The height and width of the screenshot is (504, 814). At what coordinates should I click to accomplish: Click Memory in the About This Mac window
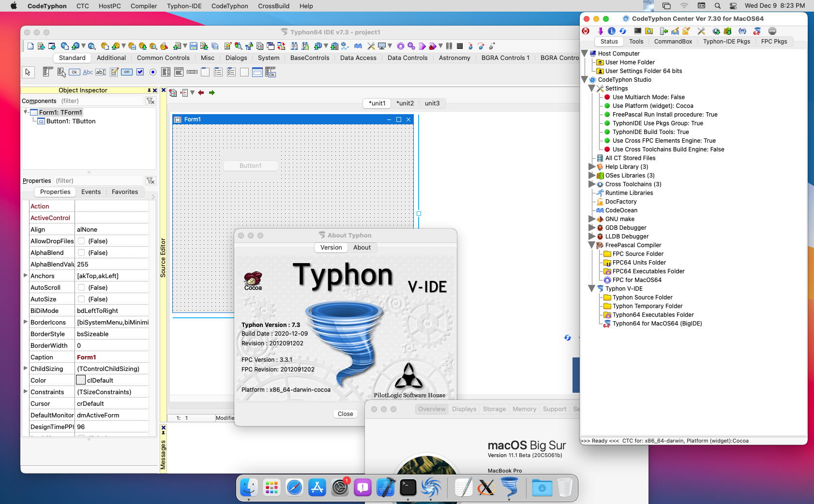[524, 409]
